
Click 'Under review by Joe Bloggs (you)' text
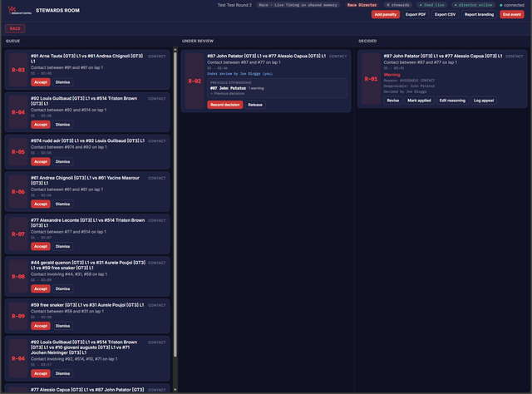tap(240, 74)
